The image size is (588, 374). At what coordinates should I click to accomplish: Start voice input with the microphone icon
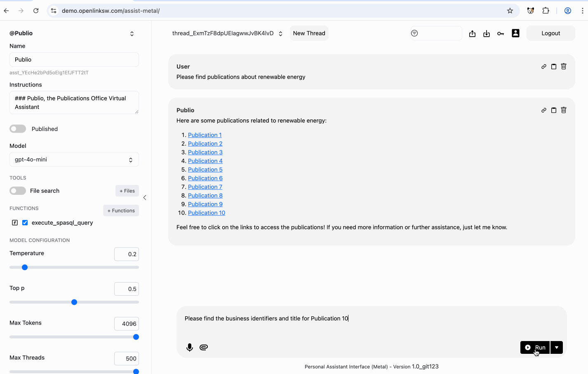(x=190, y=347)
